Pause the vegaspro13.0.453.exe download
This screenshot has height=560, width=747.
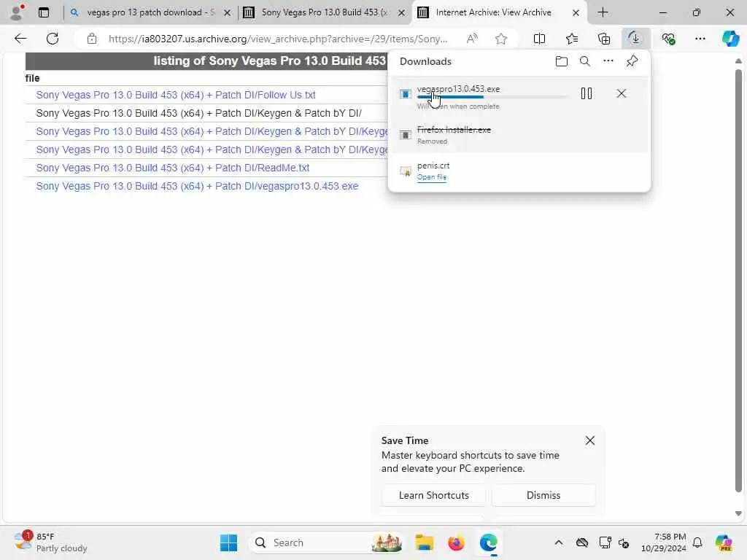tap(587, 93)
